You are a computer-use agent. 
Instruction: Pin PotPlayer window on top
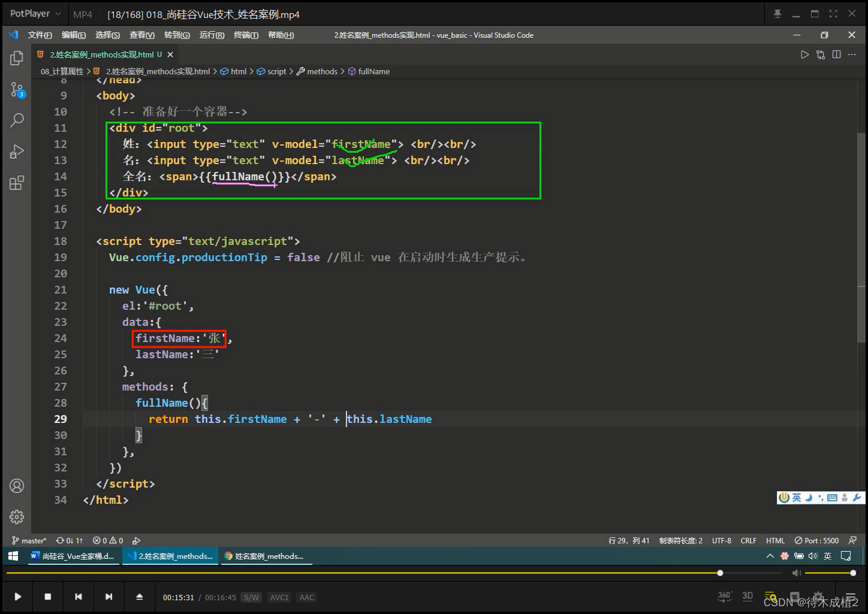pyautogui.click(x=777, y=14)
